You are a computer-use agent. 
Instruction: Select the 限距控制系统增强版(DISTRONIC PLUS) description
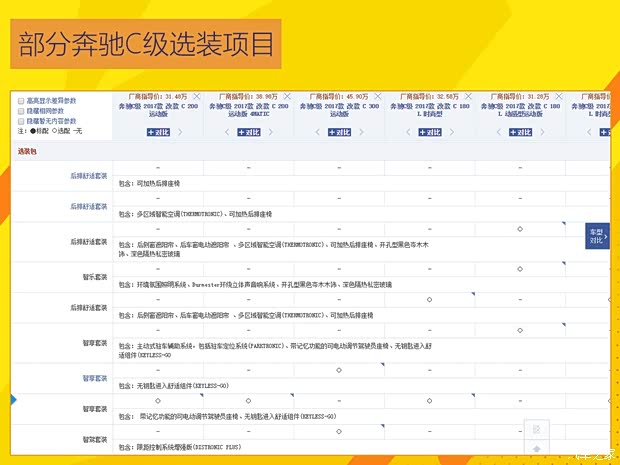tap(180, 447)
